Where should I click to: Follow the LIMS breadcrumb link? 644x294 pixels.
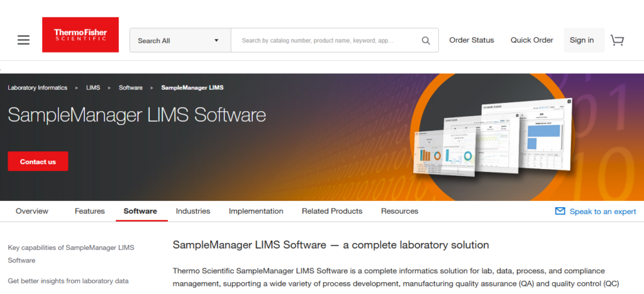pyautogui.click(x=93, y=88)
